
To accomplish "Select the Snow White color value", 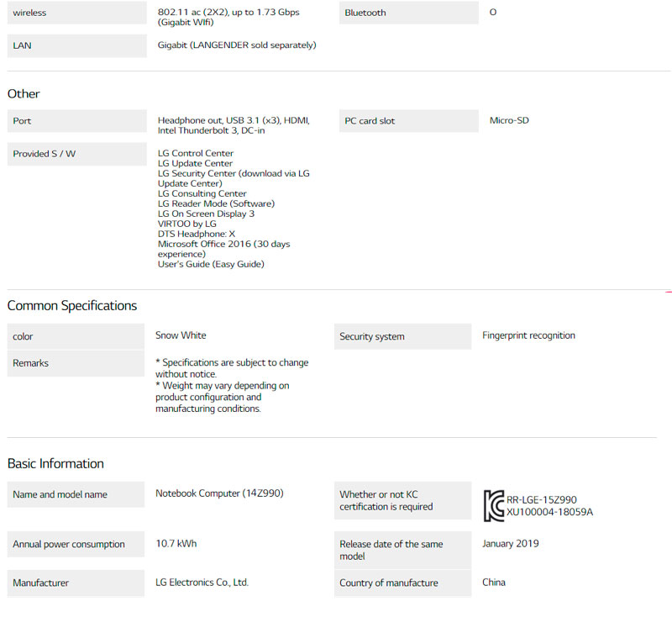I will pyautogui.click(x=181, y=335).
